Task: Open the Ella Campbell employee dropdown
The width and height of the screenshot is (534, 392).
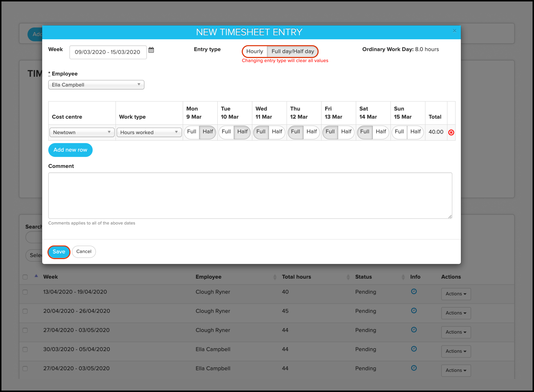Action: [96, 85]
